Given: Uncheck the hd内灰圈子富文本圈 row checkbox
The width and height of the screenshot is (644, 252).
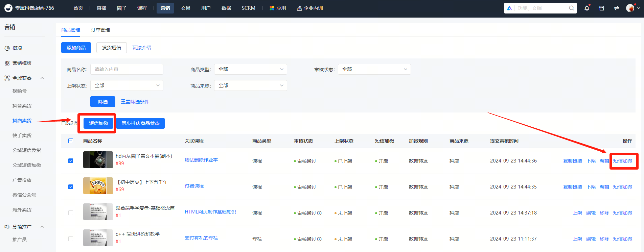Looking at the screenshot, I should [71, 161].
